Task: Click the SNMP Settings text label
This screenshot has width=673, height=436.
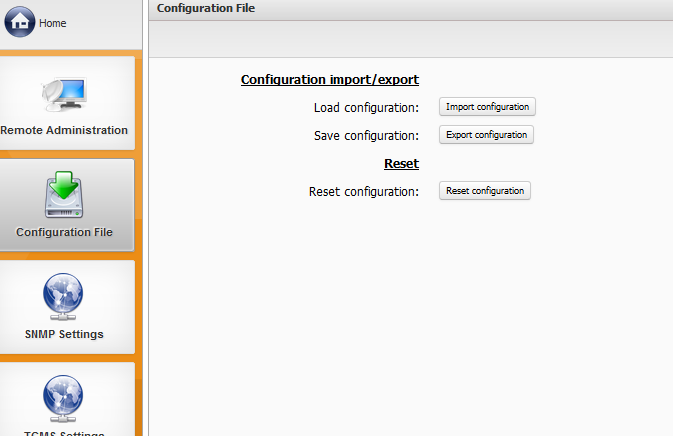Action: (64, 334)
